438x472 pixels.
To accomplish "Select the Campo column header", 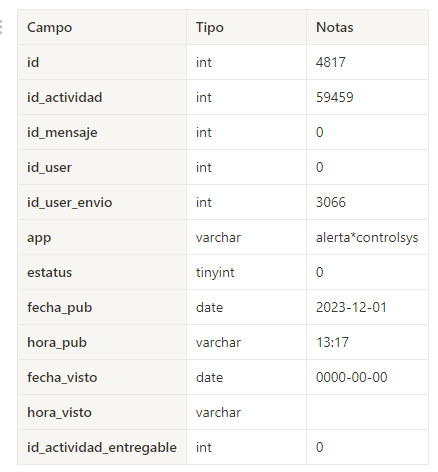I will (102, 27).
